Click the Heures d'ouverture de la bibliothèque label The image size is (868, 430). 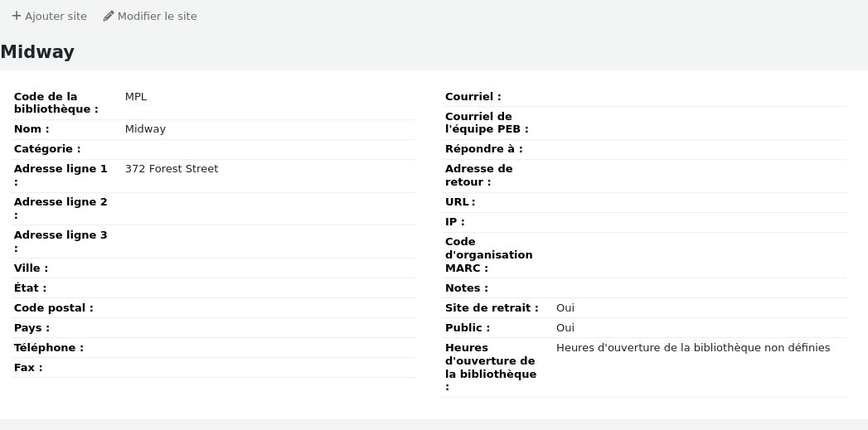pyautogui.click(x=491, y=368)
